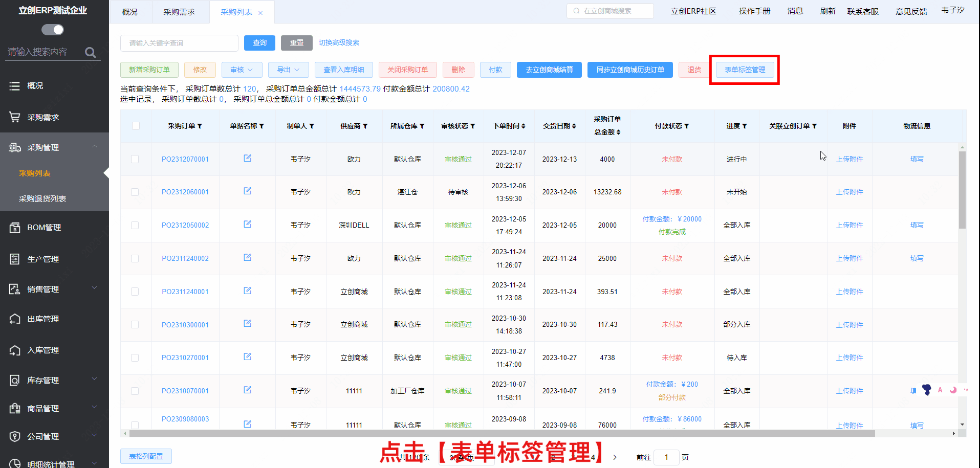Screen dimensions: 980x468
Task: Filter dropdown on 审核状态 column
Action: point(473,126)
